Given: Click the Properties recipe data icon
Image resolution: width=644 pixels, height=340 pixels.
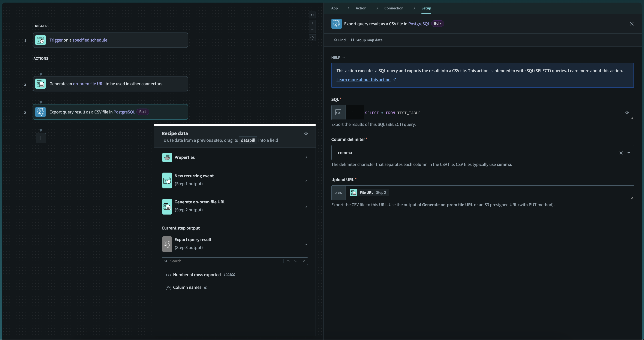Looking at the screenshot, I should pyautogui.click(x=166, y=157).
